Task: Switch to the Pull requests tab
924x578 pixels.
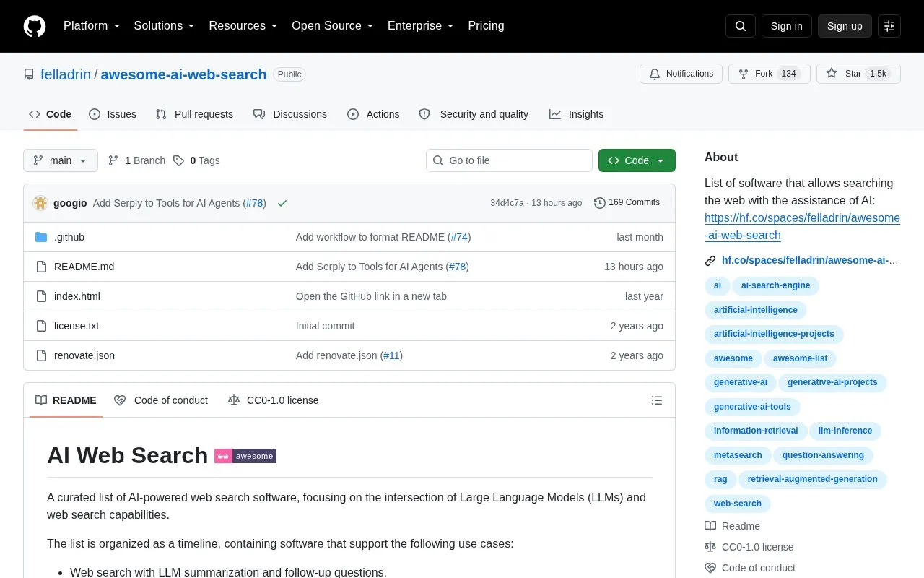Action: pos(194,114)
